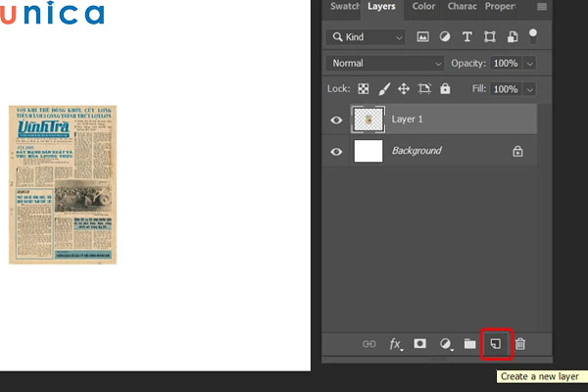This screenshot has width=588, height=392.
Task: Switch to Swatches tab
Action: [x=344, y=7]
